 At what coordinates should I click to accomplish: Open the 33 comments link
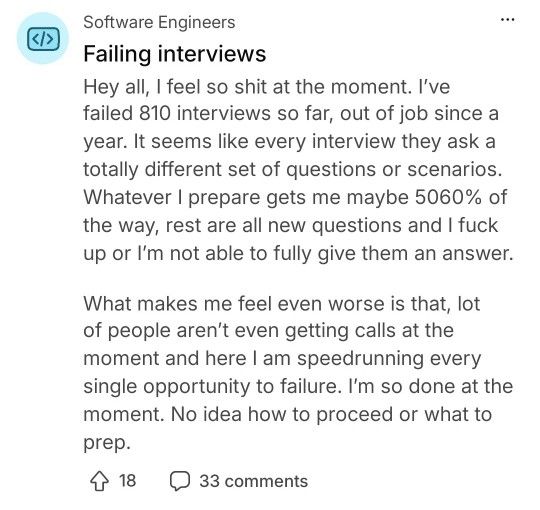[253, 481]
